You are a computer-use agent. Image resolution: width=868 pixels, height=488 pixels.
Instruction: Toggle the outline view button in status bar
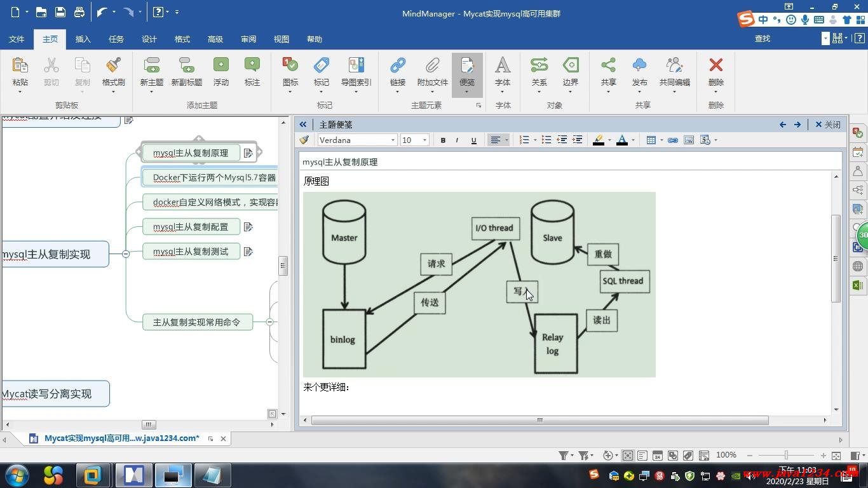coord(642,456)
